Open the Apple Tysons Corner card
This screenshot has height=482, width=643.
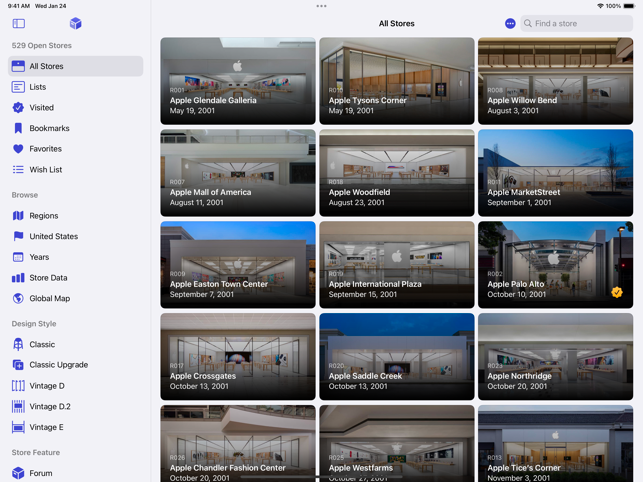point(397,81)
